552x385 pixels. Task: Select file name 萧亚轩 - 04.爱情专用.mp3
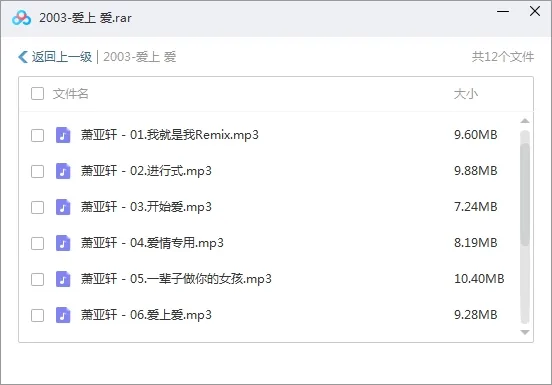(152, 243)
